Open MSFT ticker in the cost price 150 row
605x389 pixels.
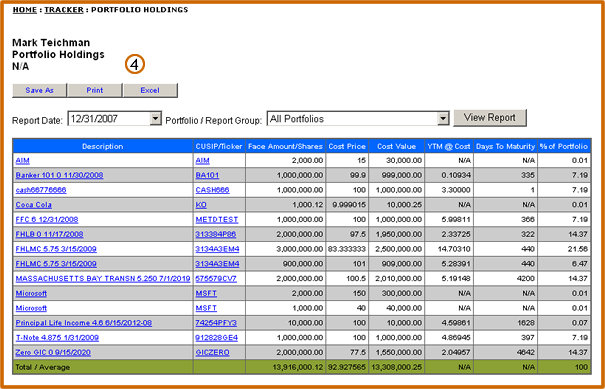click(206, 294)
